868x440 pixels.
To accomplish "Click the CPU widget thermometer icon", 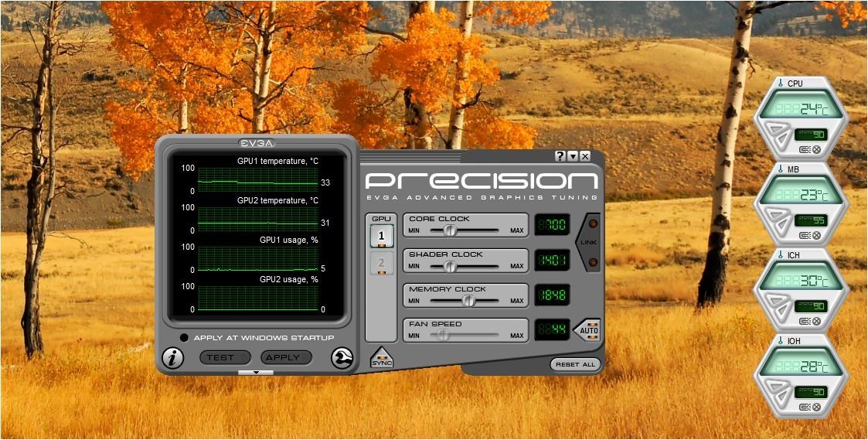I will [x=781, y=84].
